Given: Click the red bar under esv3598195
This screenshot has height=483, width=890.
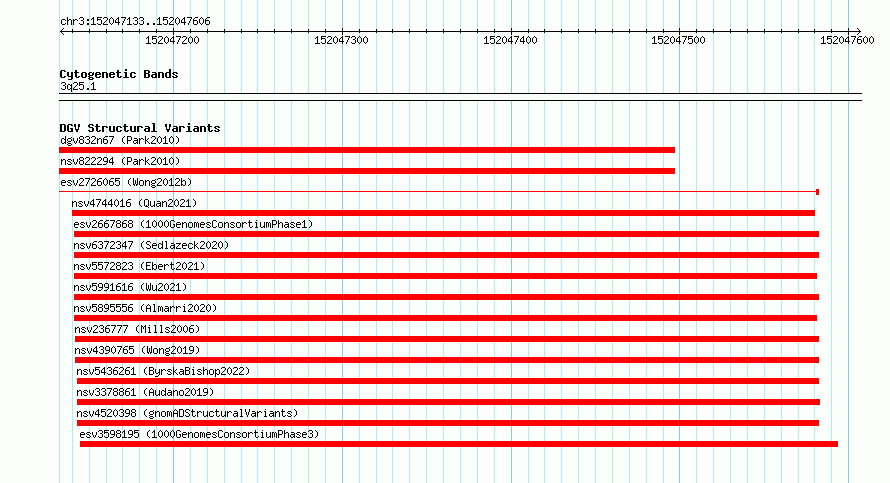Looking at the screenshot, I should coord(459,444).
